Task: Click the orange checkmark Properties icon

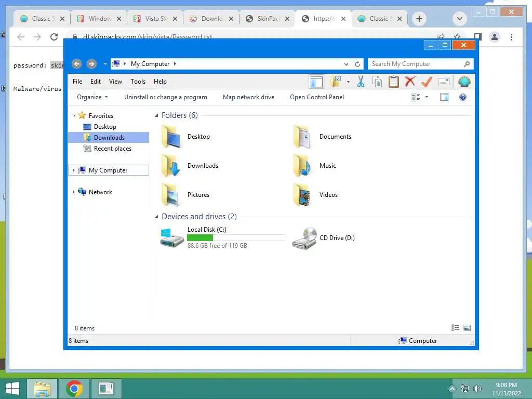Action: coord(427,82)
